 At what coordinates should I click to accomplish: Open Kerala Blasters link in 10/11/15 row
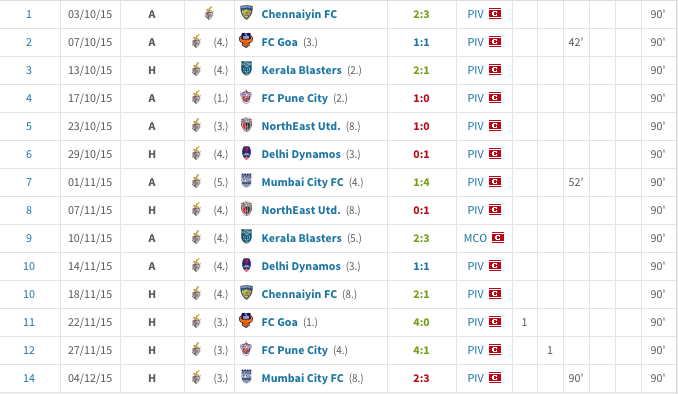coord(301,238)
